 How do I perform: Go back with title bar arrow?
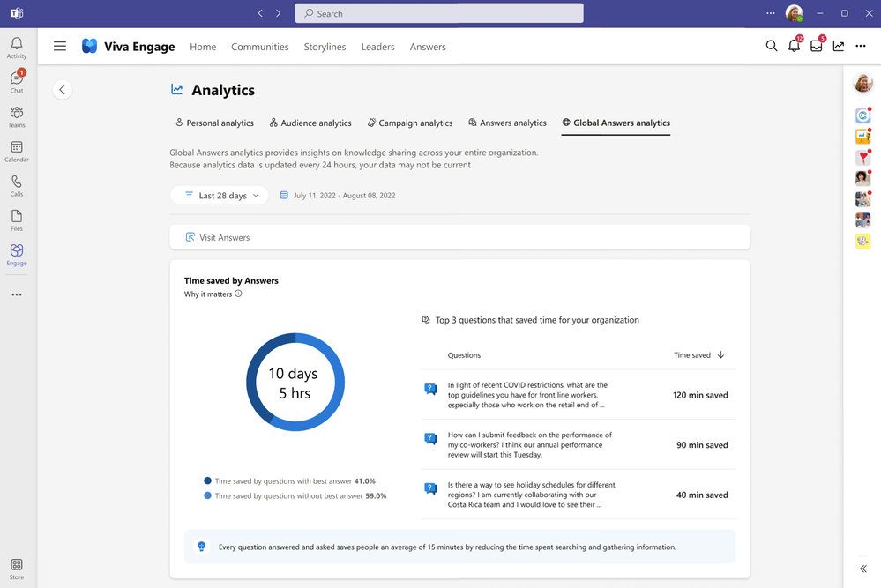(x=260, y=13)
